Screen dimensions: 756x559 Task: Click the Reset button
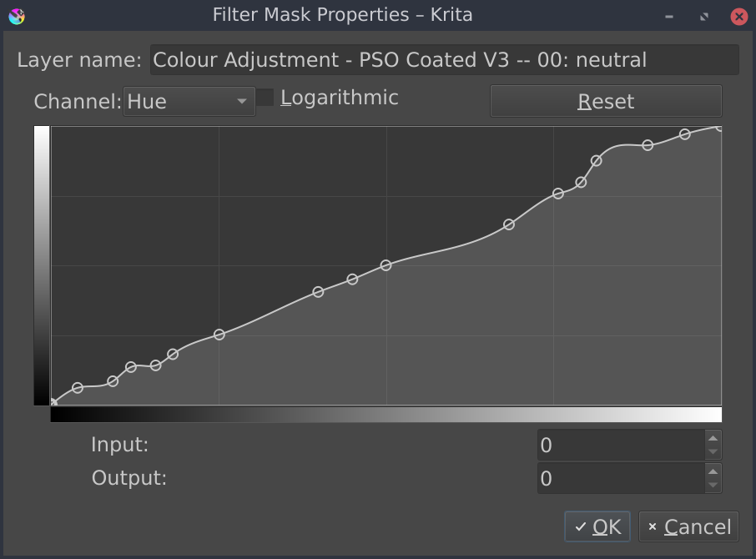(606, 100)
